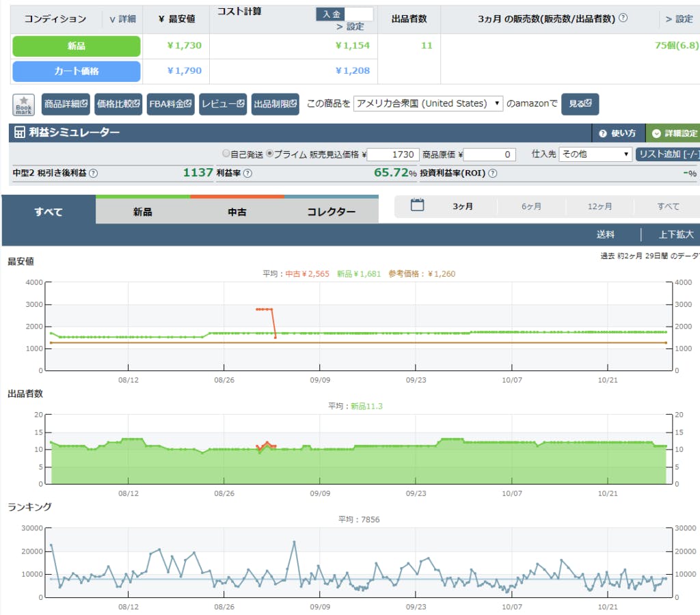Click the 利益シミュレーター calculator icon

coord(20,133)
